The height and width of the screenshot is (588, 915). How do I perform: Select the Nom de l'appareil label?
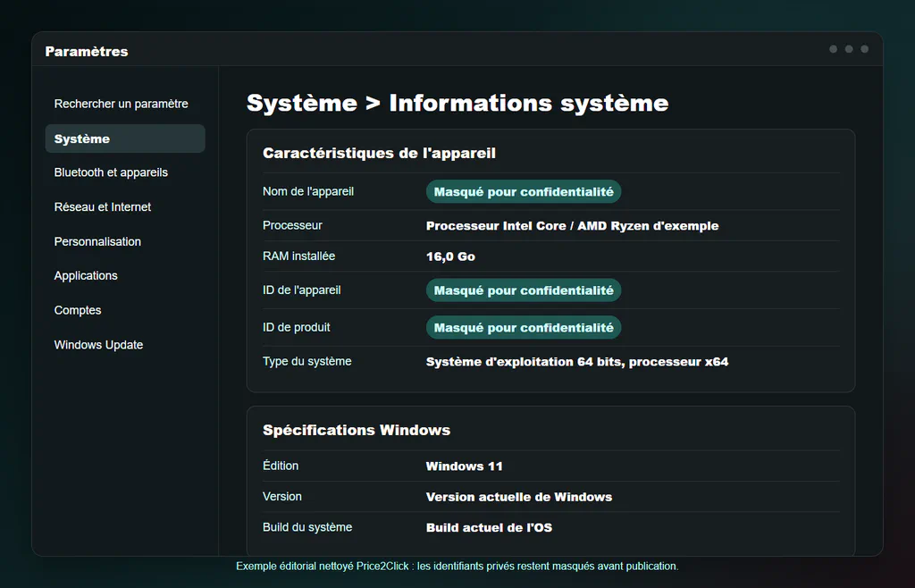pyautogui.click(x=308, y=191)
